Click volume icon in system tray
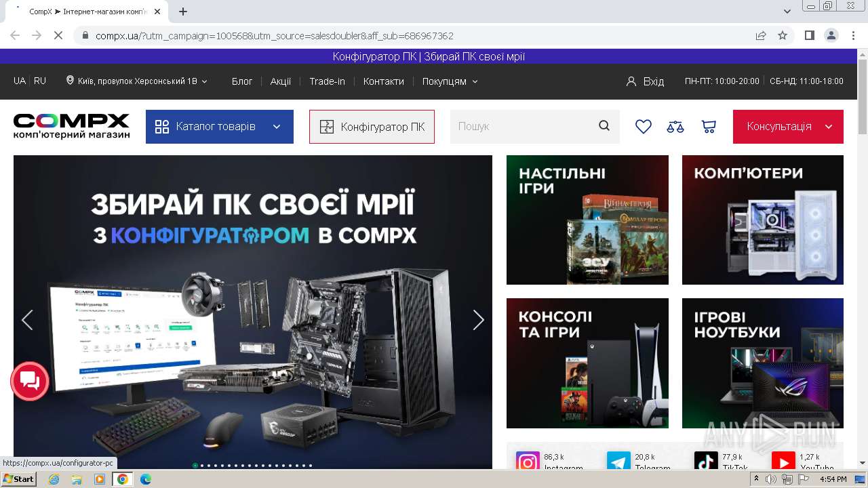868x488 pixels. click(x=771, y=479)
